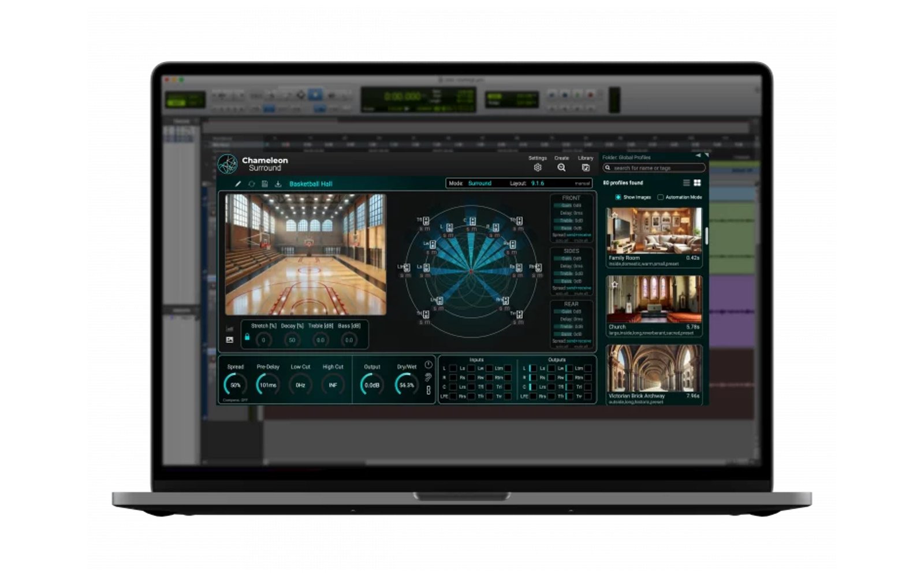Click the Create magnifier icon
Viewport: 924px width, 578px height.
coord(561,168)
